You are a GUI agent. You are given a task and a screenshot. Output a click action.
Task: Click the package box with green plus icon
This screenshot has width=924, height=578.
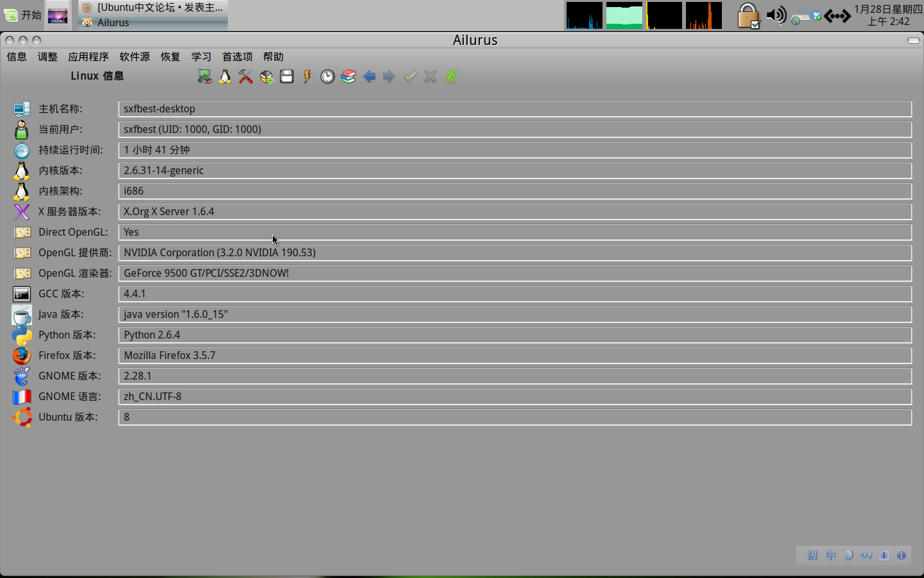click(x=266, y=77)
